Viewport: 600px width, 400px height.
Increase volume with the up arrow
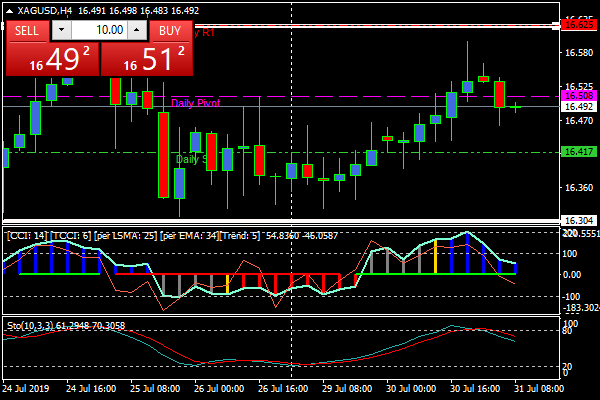(x=136, y=31)
